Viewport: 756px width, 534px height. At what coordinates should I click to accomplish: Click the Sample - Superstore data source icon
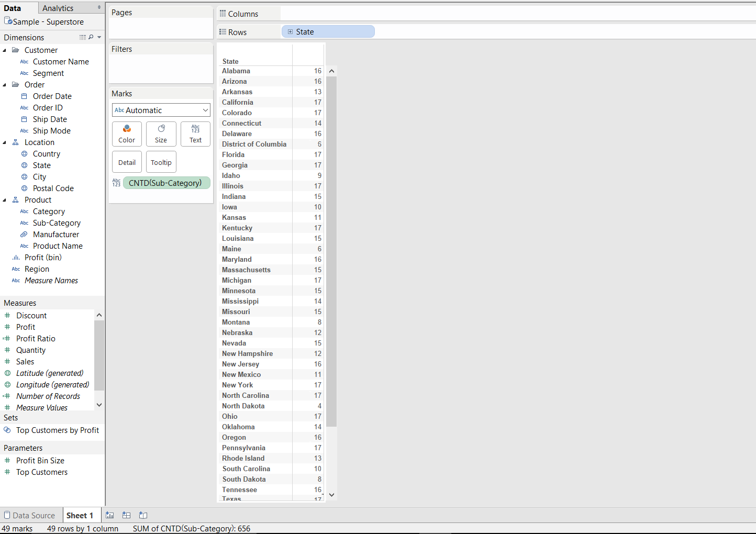8,21
